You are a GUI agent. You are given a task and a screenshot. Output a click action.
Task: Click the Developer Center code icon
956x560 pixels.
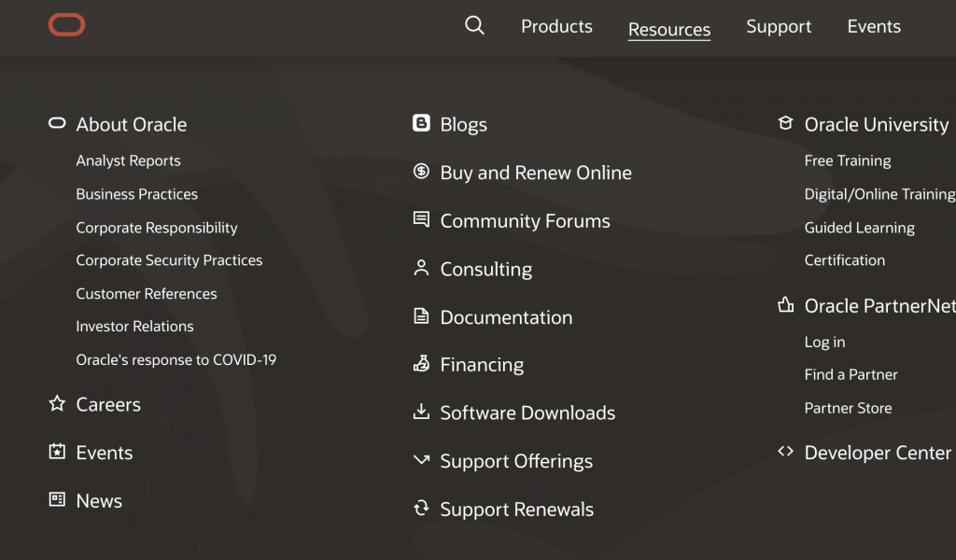click(x=785, y=452)
